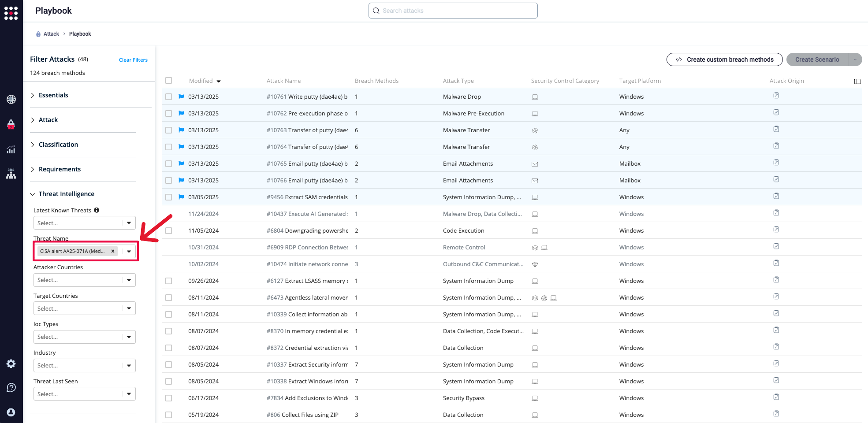Click the column layout icon above table
This screenshot has height=423, width=868.
click(857, 81)
